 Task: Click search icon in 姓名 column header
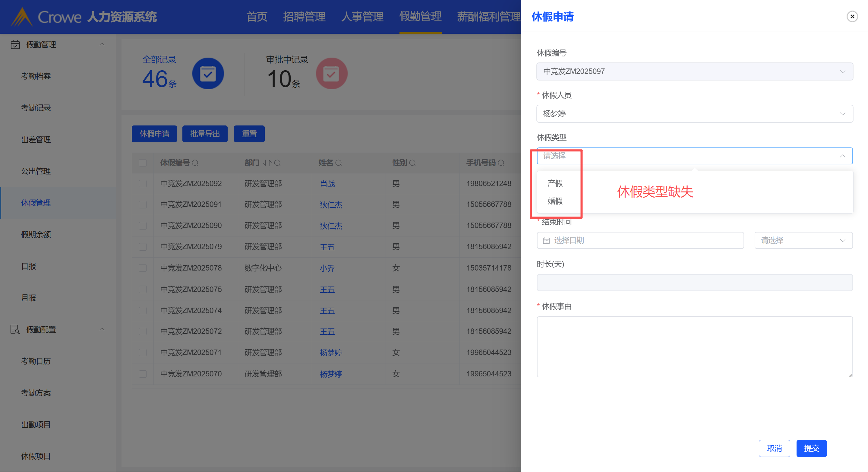pos(339,163)
